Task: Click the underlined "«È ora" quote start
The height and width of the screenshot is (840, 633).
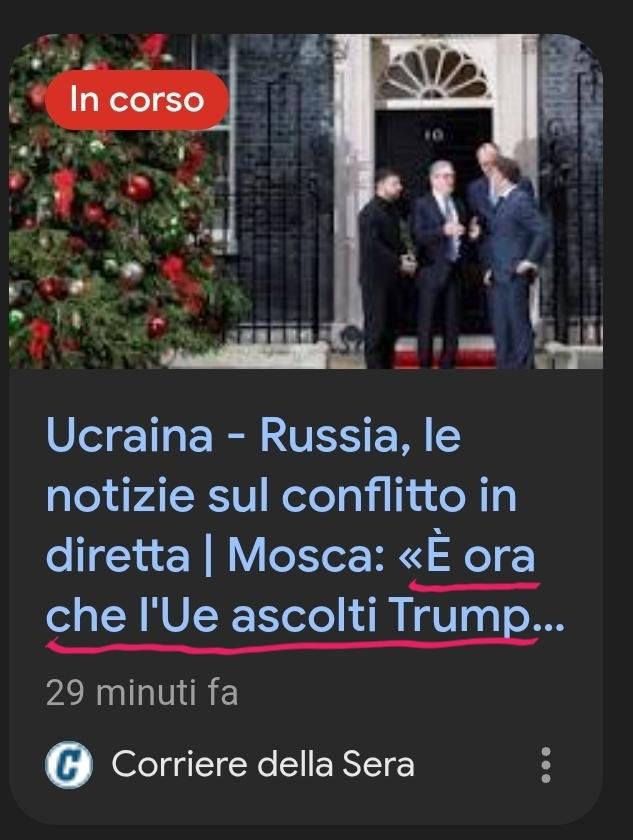Action: pos(467,557)
